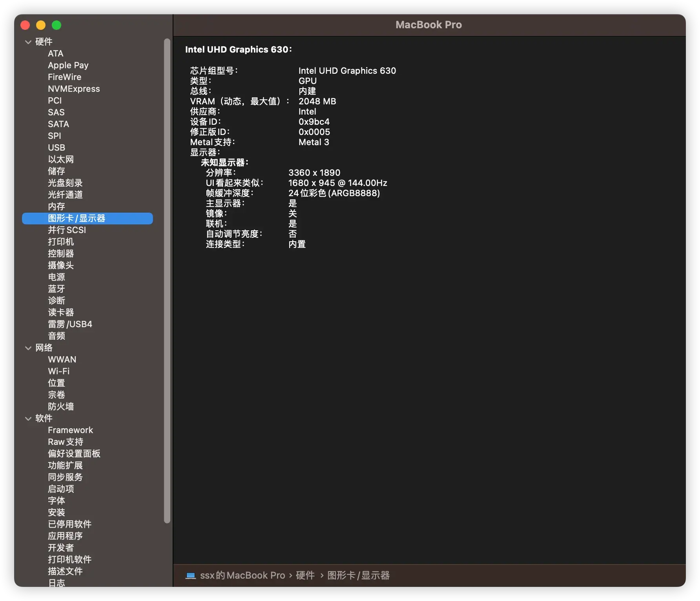Select 光盘刻录 disc burning entry
The image size is (700, 601).
[x=65, y=183]
